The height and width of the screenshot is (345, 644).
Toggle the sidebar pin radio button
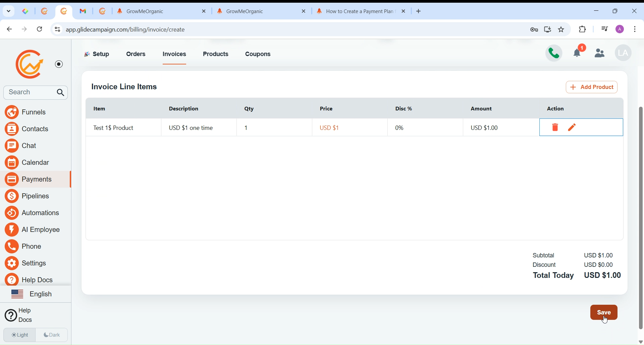(x=59, y=64)
